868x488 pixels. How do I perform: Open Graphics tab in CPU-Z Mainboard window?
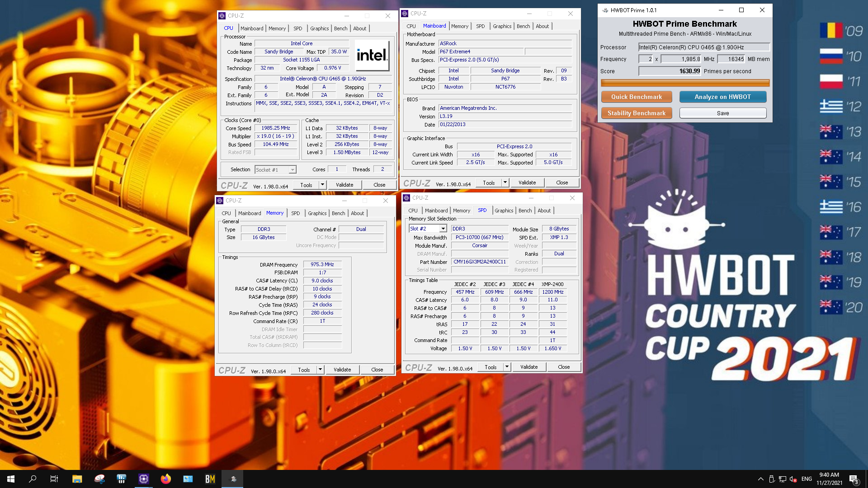(502, 26)
